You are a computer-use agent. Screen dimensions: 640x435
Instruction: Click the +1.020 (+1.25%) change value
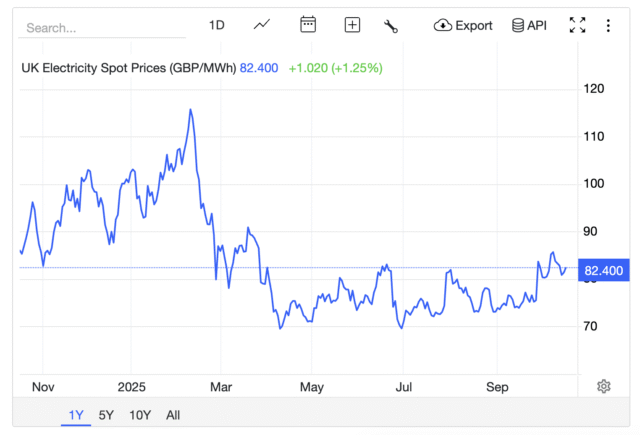coord(335,68)
